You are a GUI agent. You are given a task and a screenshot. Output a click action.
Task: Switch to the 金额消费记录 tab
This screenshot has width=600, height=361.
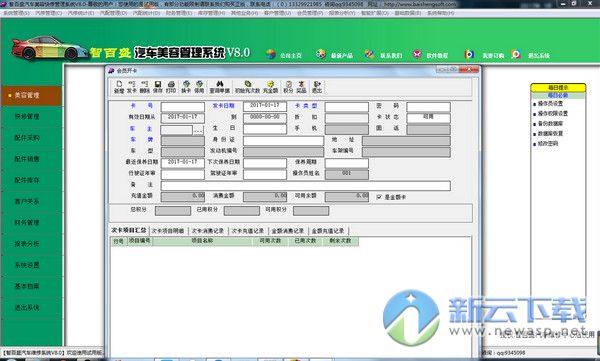click(288, 231)
